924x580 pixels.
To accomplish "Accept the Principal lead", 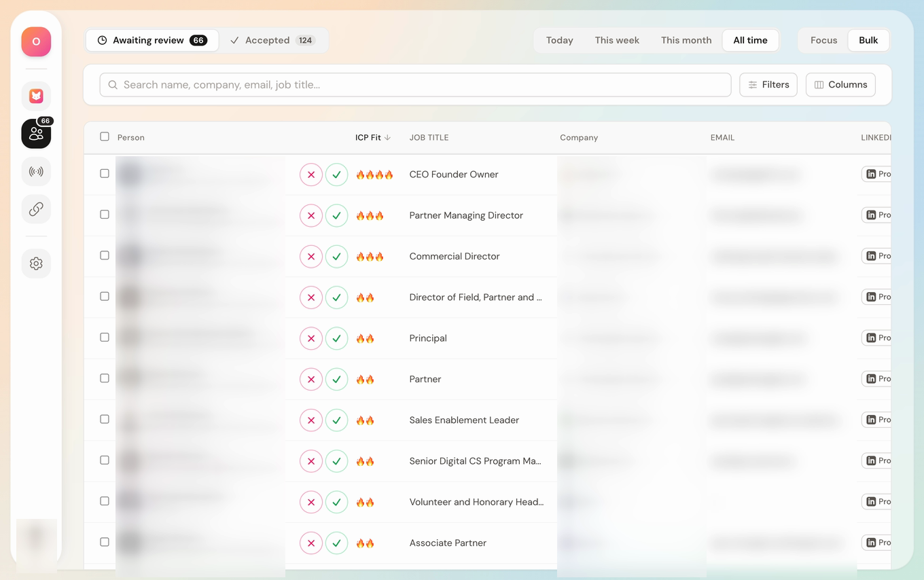I will click(336, 338).
